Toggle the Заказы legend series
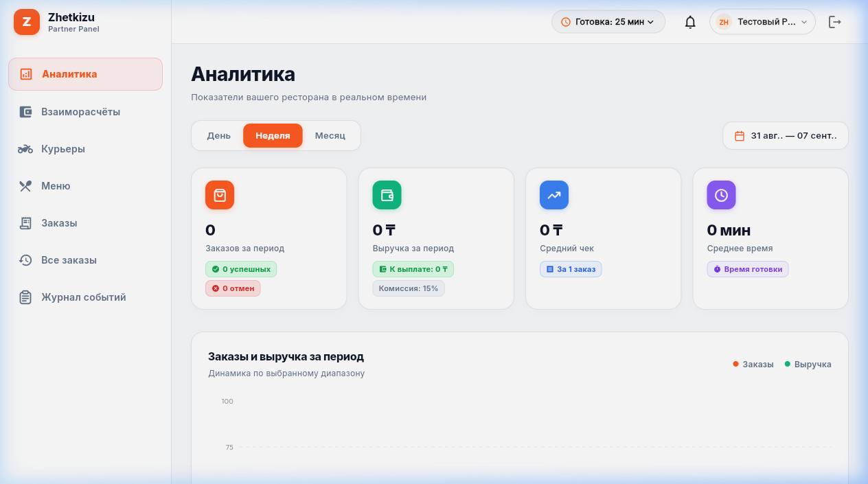The height and width of the screenshot is (484, 868). tap(753, 365)
